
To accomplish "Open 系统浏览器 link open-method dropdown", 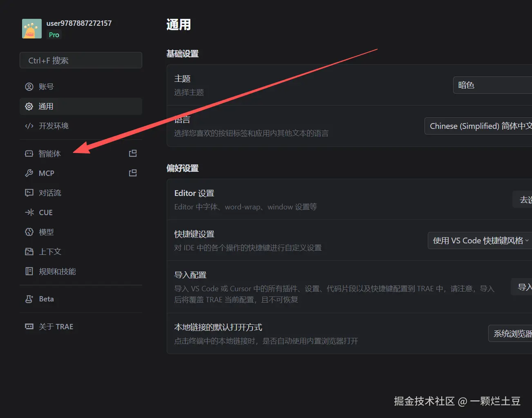I will [510, 334].
